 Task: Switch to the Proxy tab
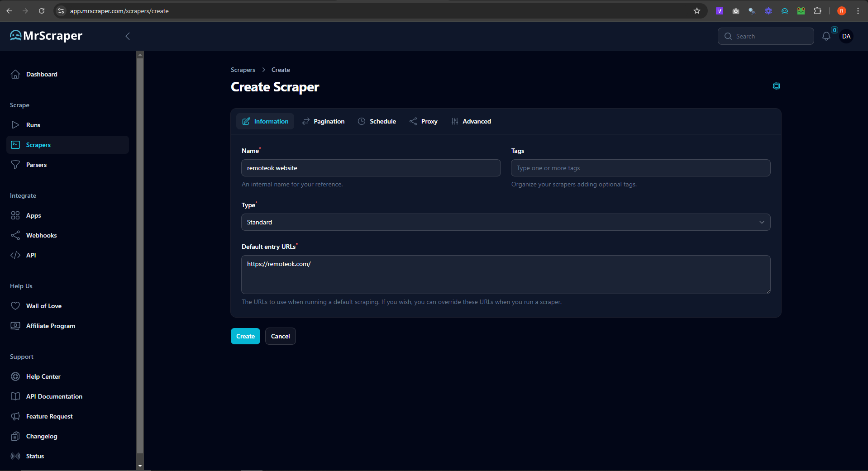point(424,121)
